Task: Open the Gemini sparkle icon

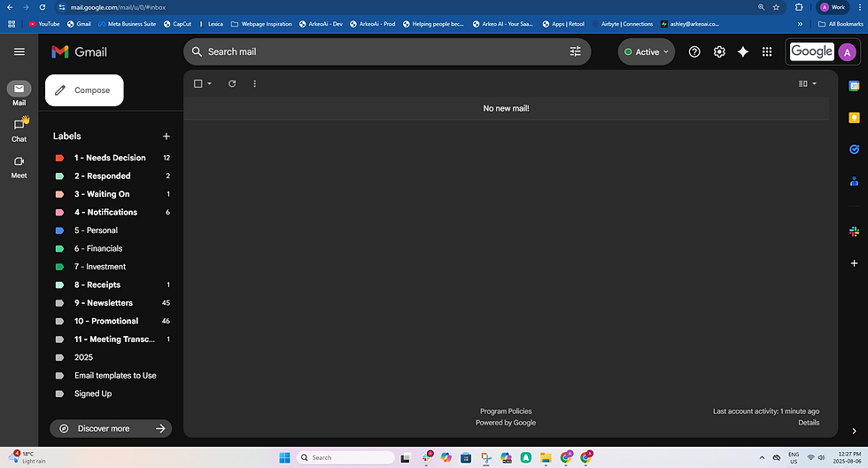Action: pos(743,51)
